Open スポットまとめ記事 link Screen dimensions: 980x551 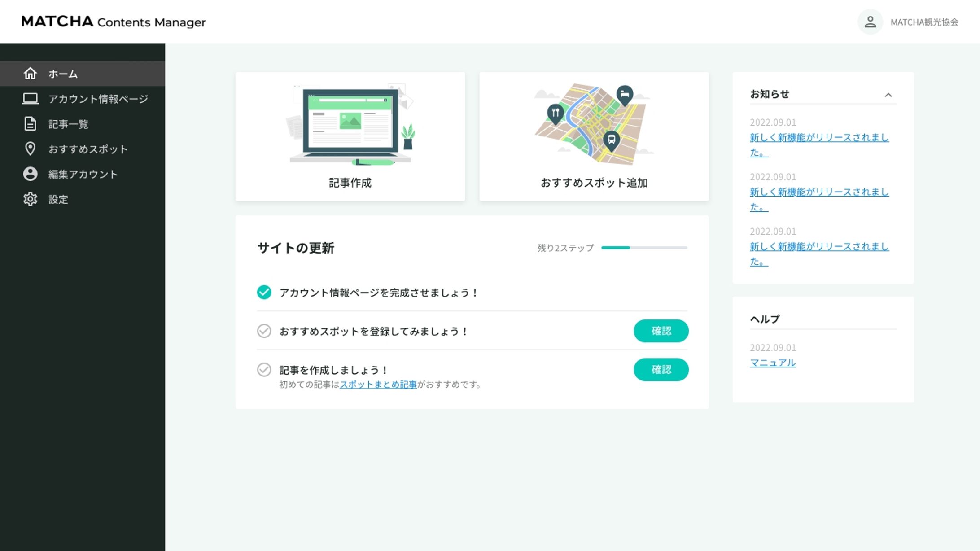(x=378, y=385)
